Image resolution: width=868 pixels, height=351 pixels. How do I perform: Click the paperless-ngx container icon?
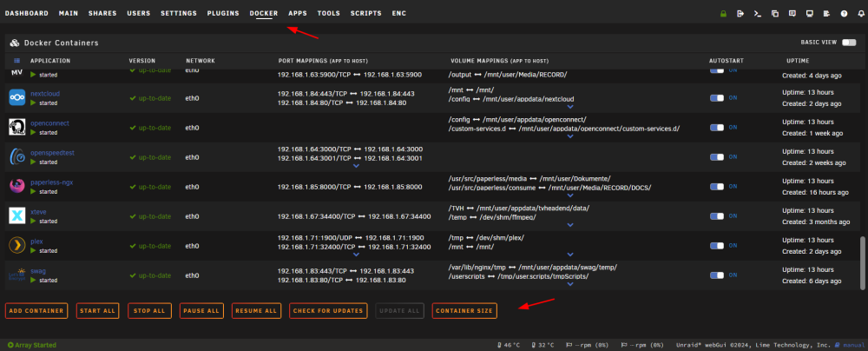tap(17, 186)
